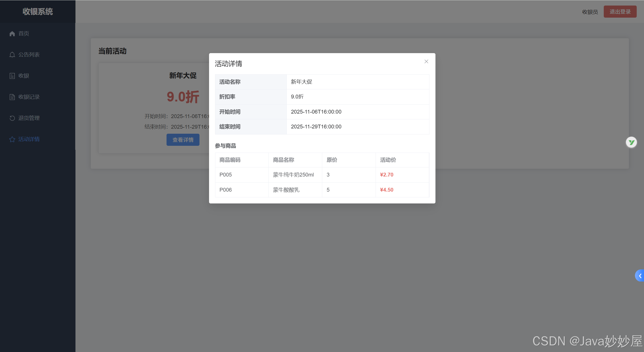The width and height of the screenshot is (644, 352).
Task: Close the 活动详情 dialog
Action: pyautogui.click(x=426, y=61)
